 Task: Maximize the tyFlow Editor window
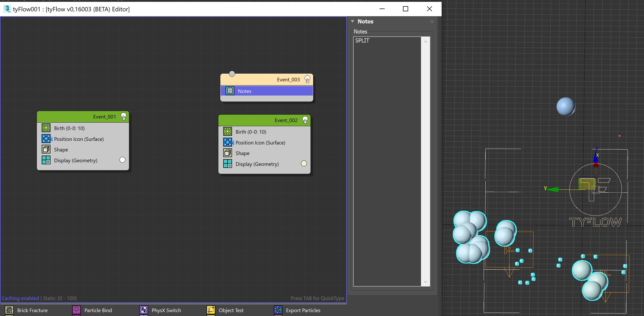tap(406, 9)
